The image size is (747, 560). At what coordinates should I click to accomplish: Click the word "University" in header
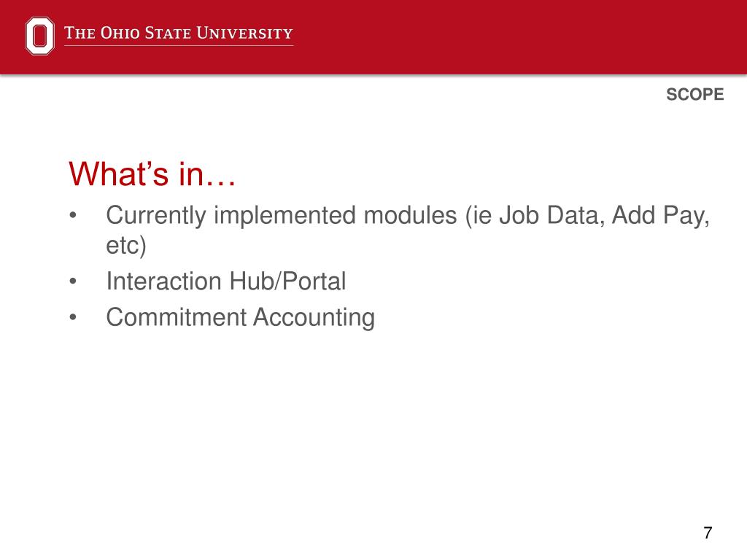click(x=245, y=34)
